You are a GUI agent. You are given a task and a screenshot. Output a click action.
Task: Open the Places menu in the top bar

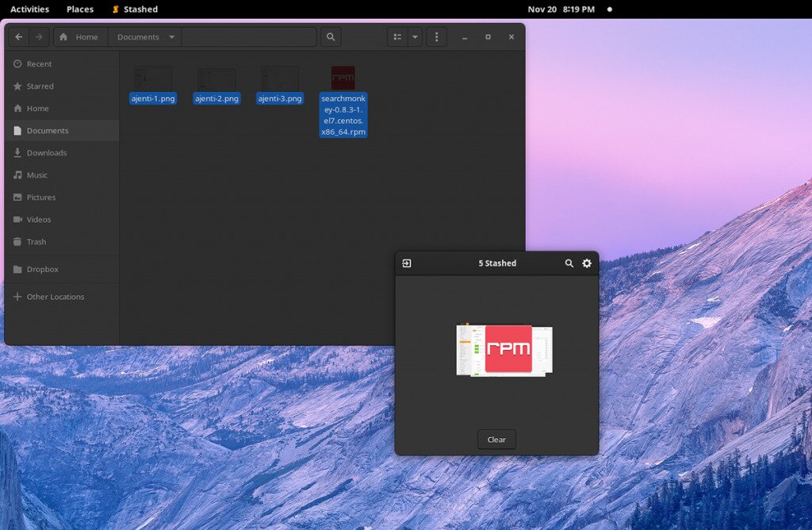[79, 9]
